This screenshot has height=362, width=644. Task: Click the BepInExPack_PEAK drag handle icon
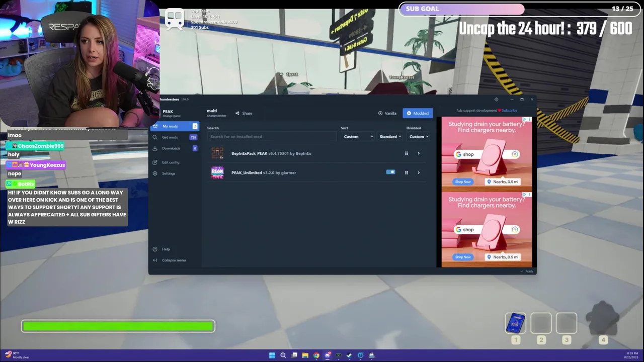coord(407,153)
